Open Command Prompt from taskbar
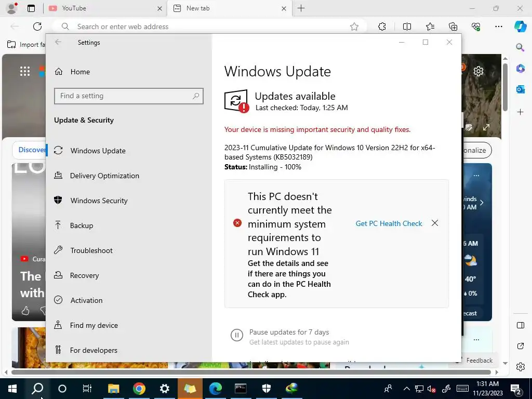 [241, 389]
